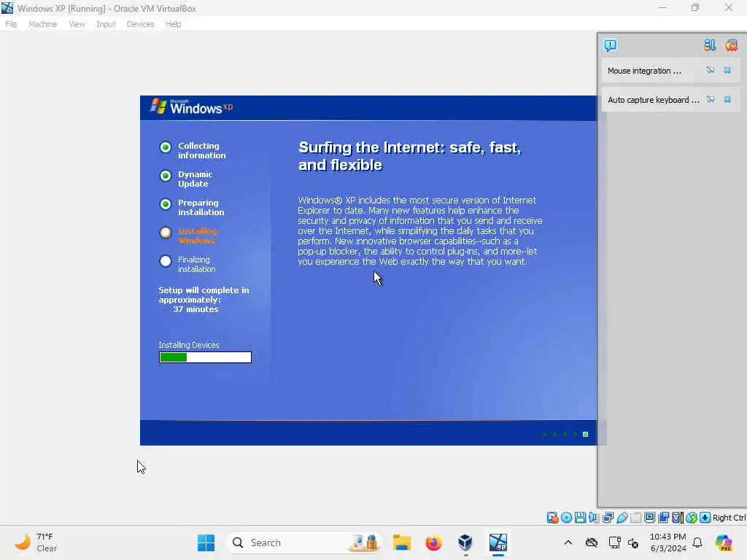The image size is (747, 560).
Task: Click the Right Ctrl host key label
Action: pyautogui.click(x=729, y=518)
